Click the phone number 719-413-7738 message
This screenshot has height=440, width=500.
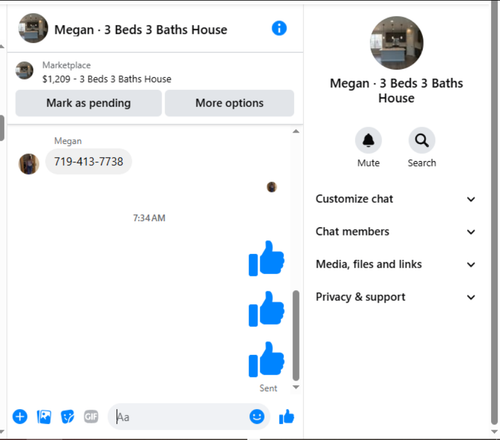click(89, 162)
